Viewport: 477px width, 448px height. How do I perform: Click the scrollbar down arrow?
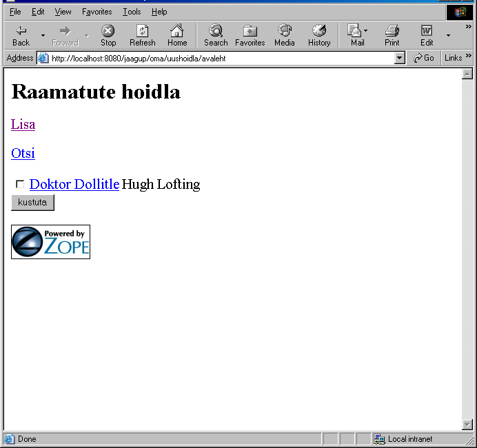coord(467,424)
